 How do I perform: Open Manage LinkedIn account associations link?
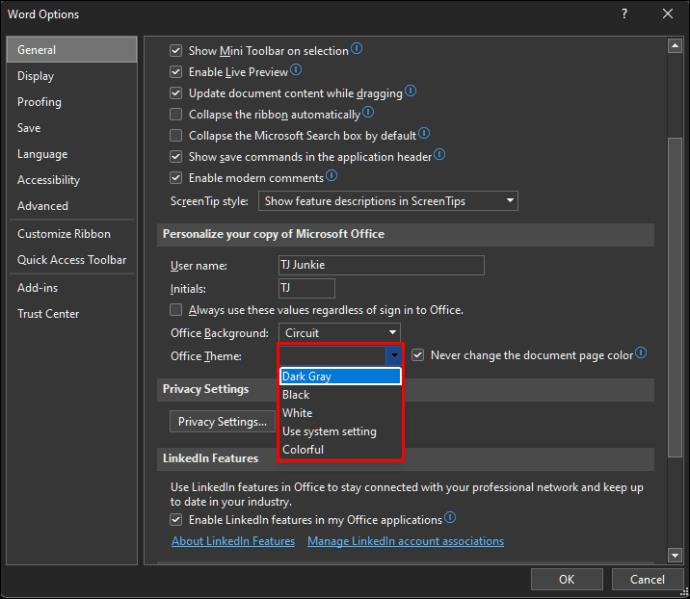[406, 541]
